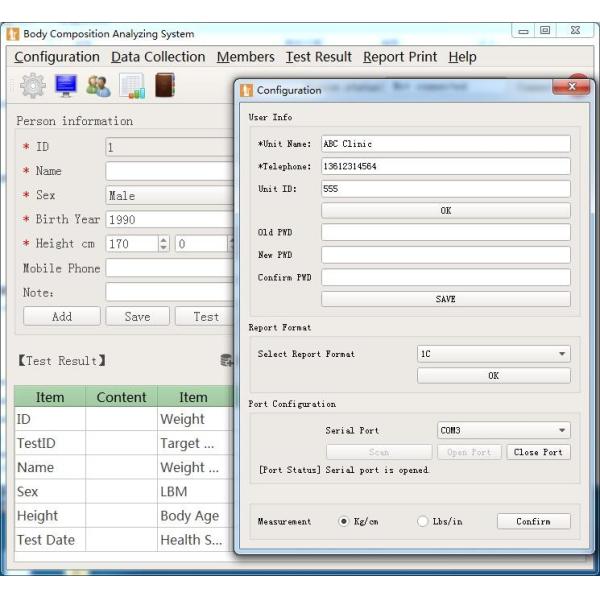The image size is (600, 600).
Task: Open the Data Collection menu
Action: (x=158, y=57)
